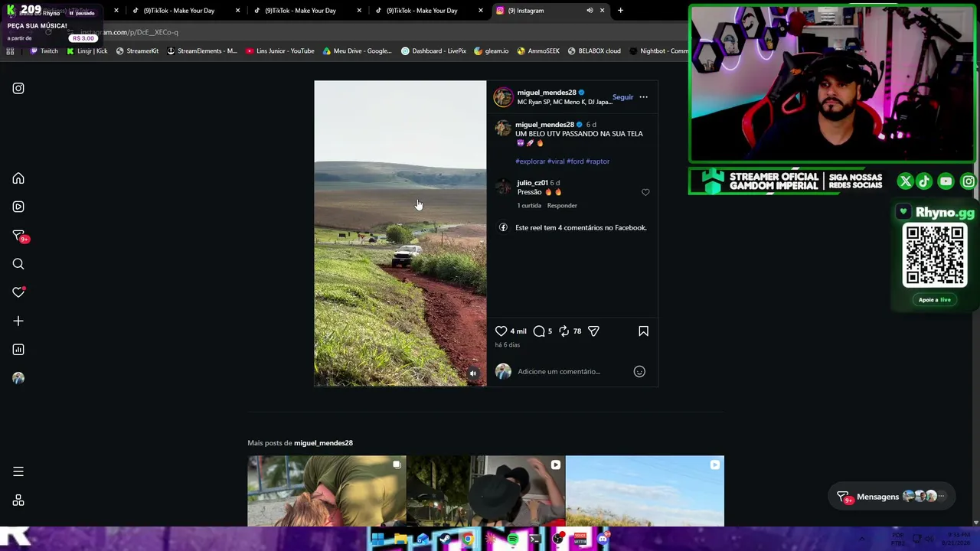Click the browser address bar URL
980x551 pixels.
click(129, 32)
